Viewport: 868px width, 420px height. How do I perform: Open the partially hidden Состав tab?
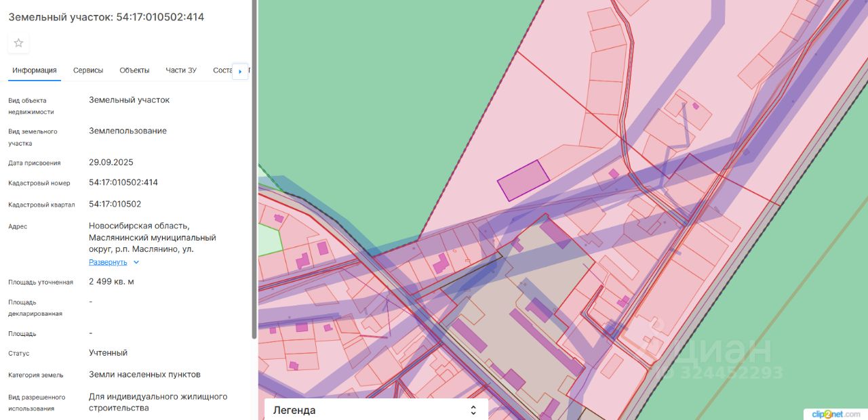pos(222,70)
